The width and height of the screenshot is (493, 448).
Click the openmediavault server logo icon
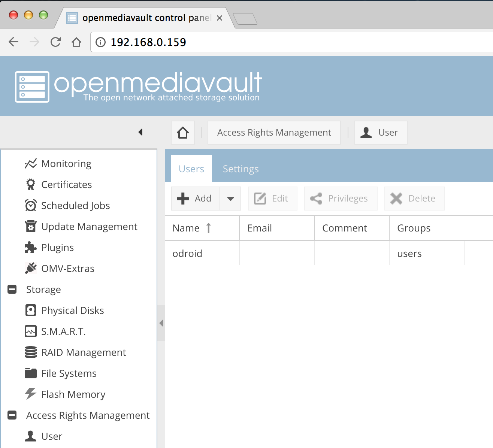click(32, 87)
